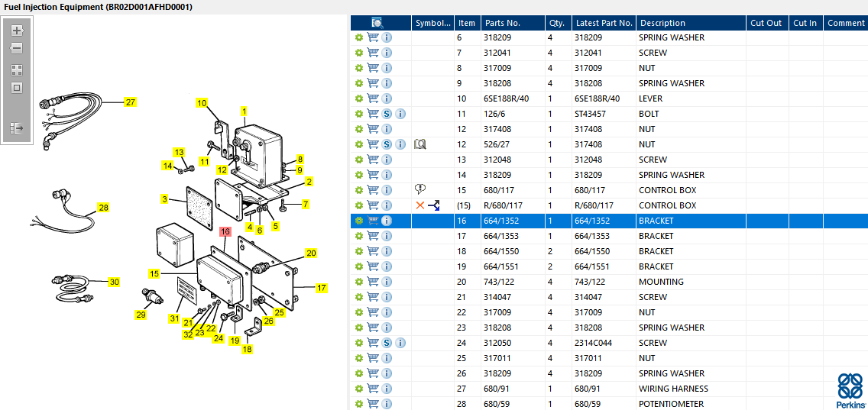Click the Cut Out column header
This screenshot has height=410, width=868.
[766, 23]
